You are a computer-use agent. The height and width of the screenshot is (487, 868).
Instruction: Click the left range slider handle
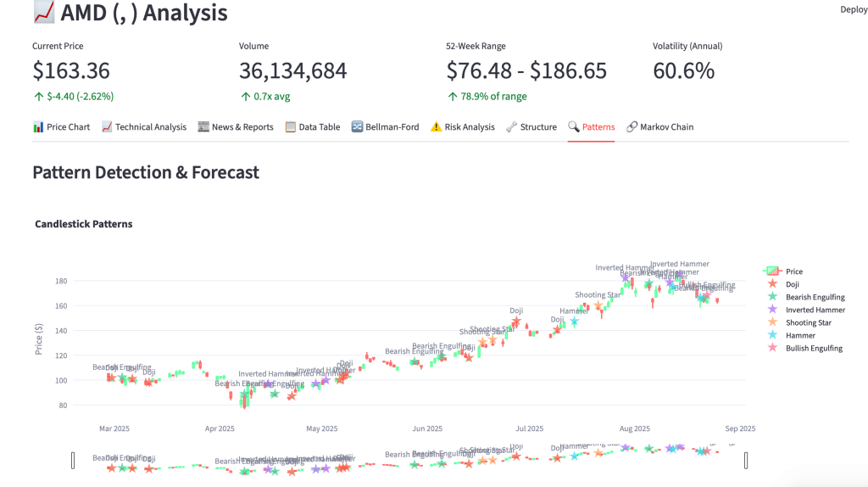[x=73, y=460]
